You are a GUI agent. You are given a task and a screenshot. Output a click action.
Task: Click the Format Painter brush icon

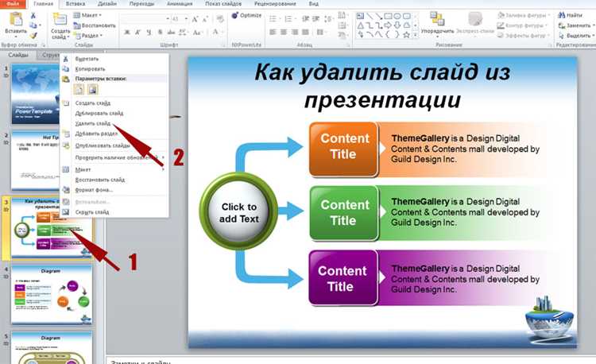[x=33, y=35]
